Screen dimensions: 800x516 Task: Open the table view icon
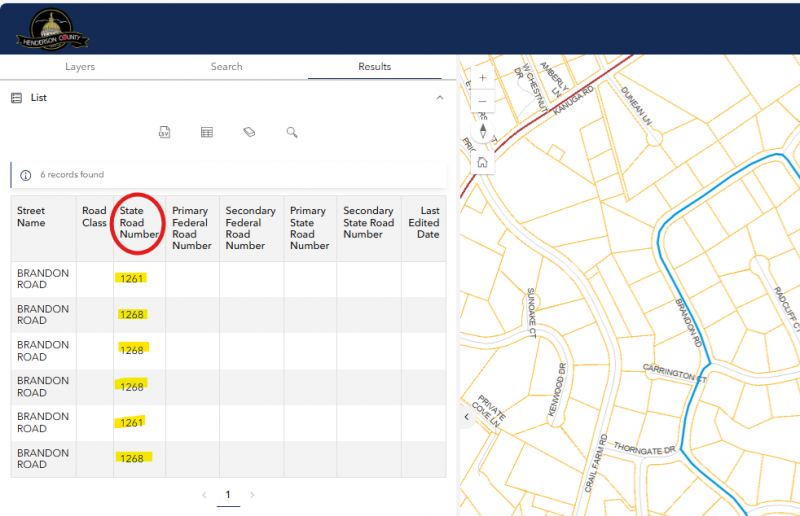click(207, 132)
